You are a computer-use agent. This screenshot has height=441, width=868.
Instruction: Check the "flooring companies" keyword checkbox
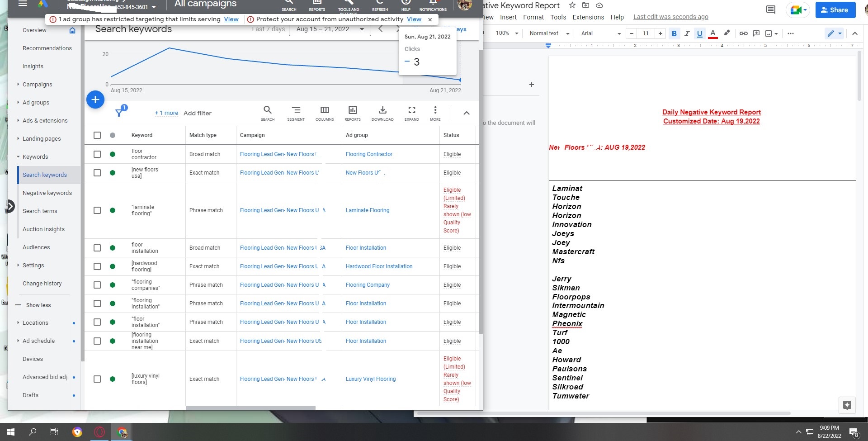tap(97, 285)
